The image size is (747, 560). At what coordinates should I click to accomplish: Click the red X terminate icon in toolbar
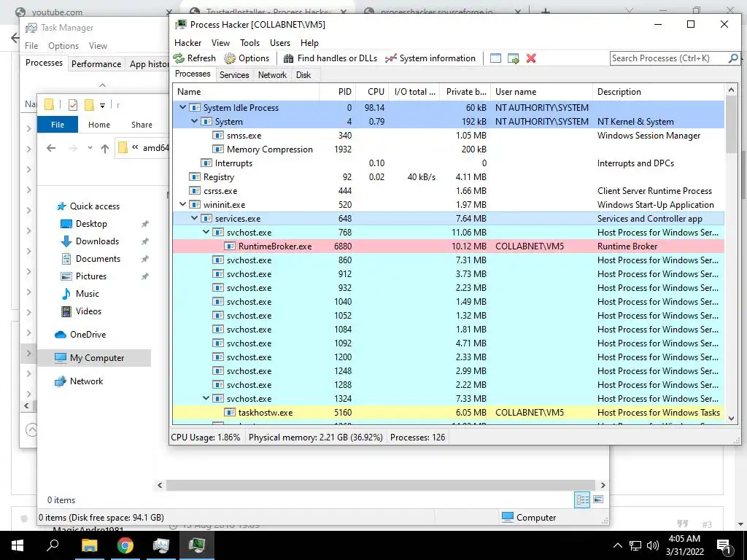(x=531, y=58)
